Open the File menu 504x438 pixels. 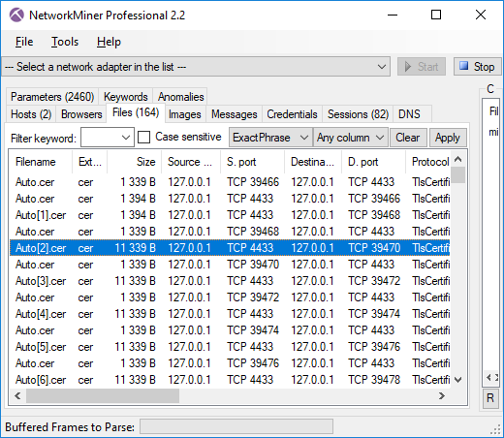click(x=24, y=42)
